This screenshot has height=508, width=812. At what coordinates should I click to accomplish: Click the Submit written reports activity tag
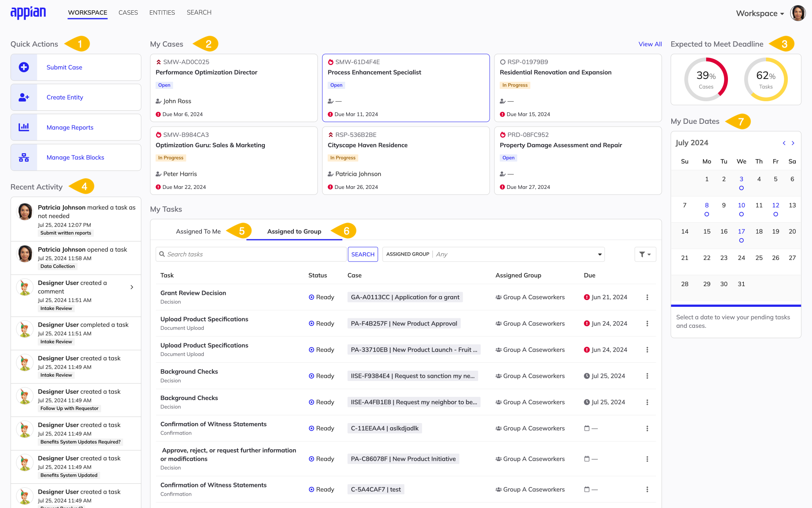pos(66,233)
